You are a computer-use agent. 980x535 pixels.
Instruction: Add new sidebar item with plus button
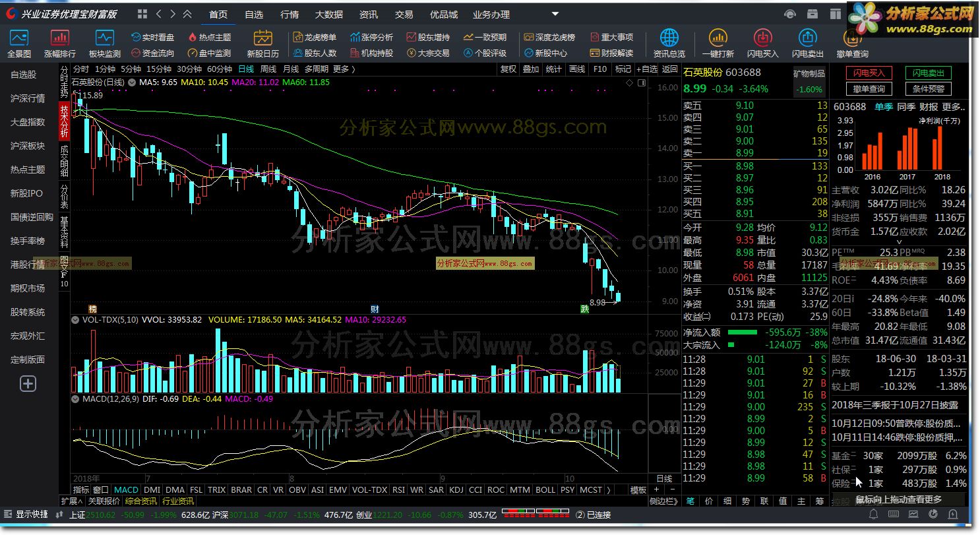pyautogui.click(x=28, y=384)
